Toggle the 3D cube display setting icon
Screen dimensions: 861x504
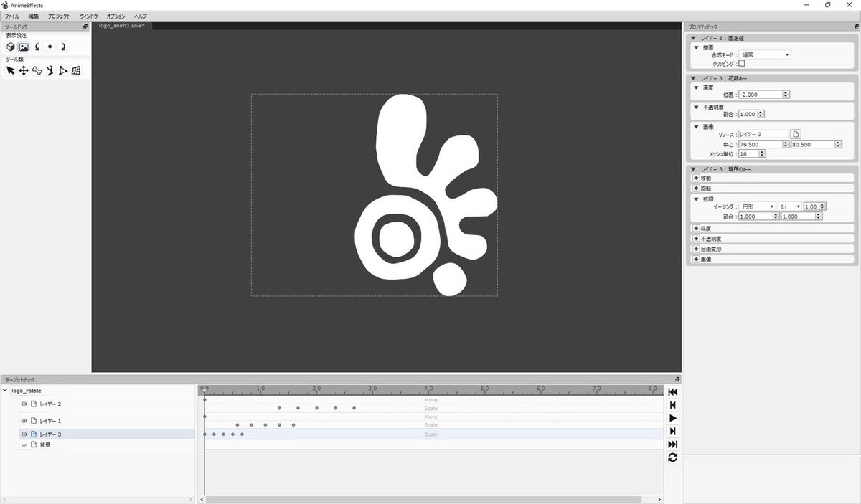click(x=11, y=47)
